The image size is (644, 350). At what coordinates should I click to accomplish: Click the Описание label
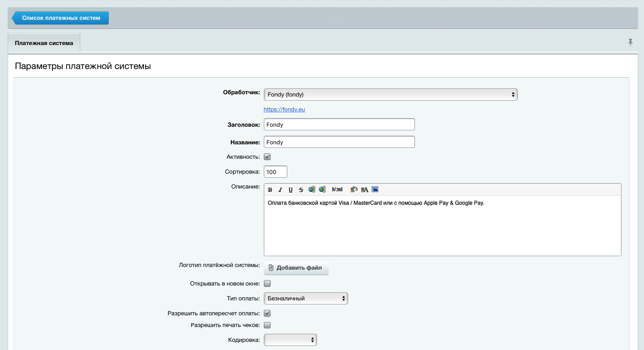[246, 186]
